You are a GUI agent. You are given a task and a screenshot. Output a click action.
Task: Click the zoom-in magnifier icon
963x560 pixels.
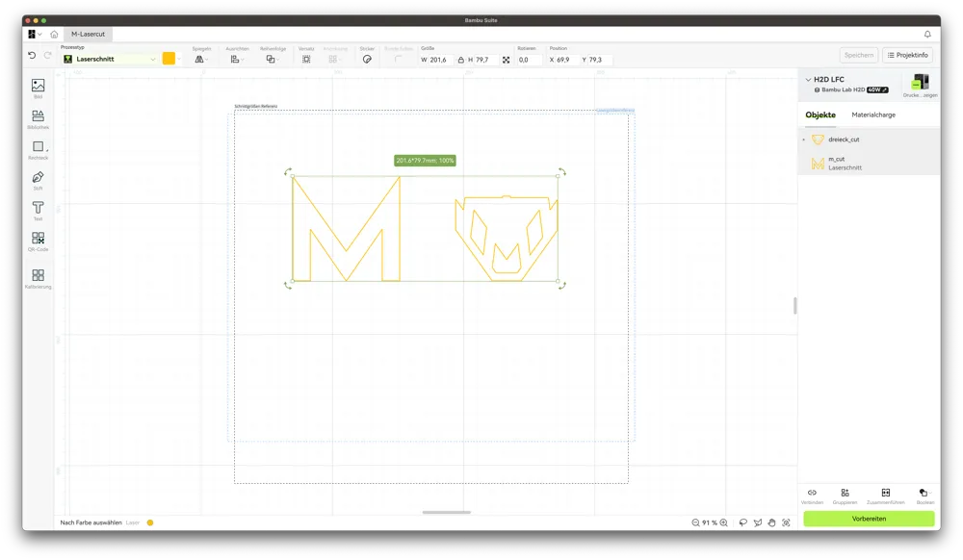pyautogui.click(x=723, y=522)
